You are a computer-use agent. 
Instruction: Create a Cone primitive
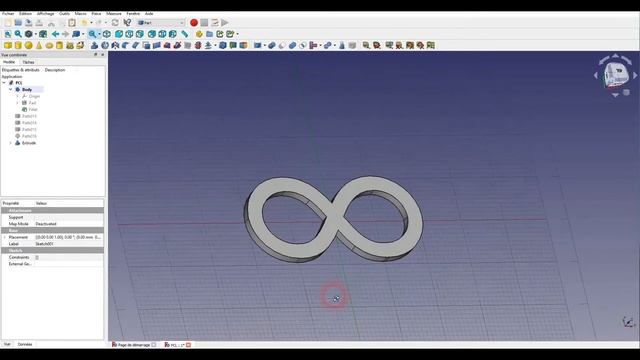pos(39,45)
